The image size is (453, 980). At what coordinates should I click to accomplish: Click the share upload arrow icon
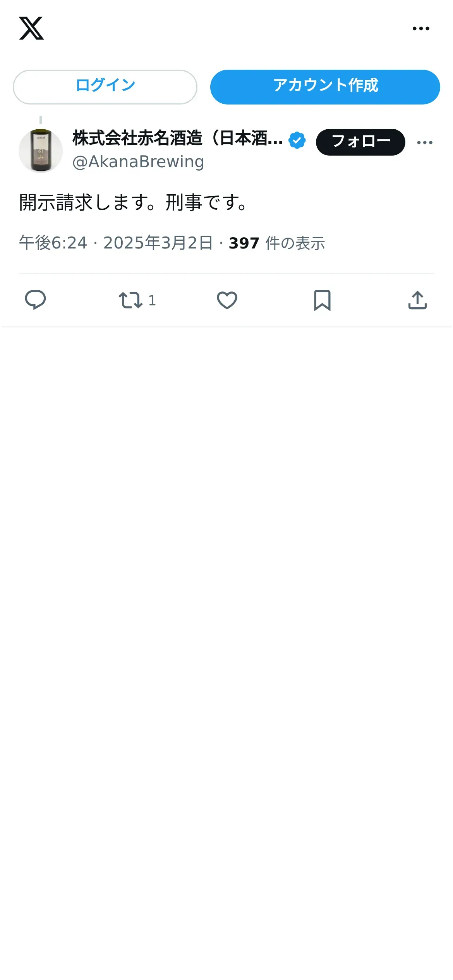pyautogui.click(x=417, y=300)
